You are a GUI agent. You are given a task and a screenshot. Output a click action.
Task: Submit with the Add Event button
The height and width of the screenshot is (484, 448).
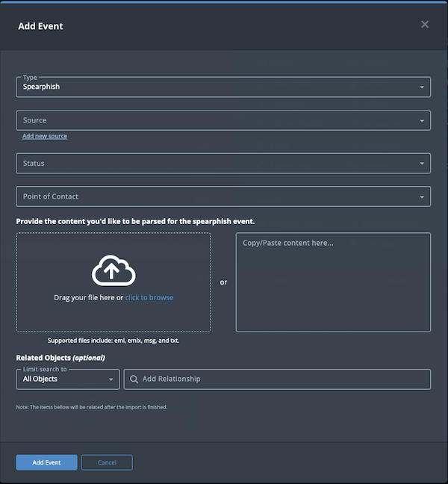(x=46, y=462)
